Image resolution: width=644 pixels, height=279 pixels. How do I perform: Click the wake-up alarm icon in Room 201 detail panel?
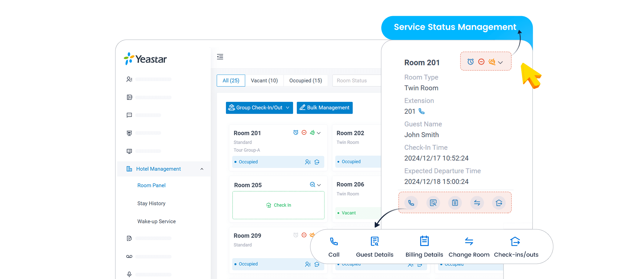(471, 62)
